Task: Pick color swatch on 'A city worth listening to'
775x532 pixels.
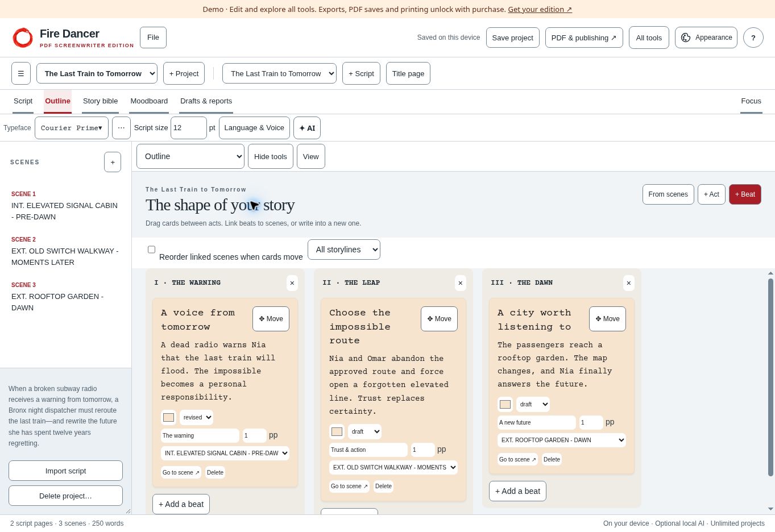Action: point(505,404)
